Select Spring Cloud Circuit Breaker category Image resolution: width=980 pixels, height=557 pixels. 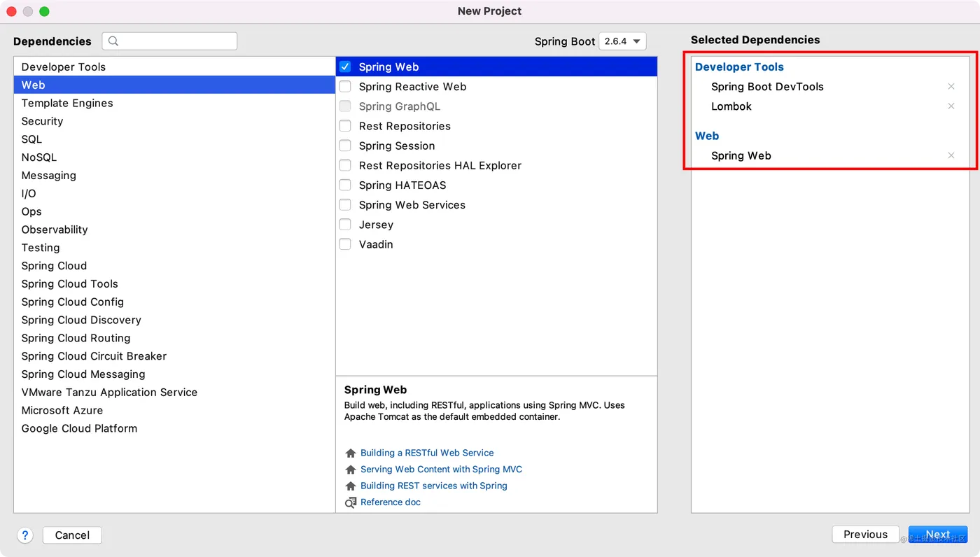pyautogui.click(x=174, y=356)
